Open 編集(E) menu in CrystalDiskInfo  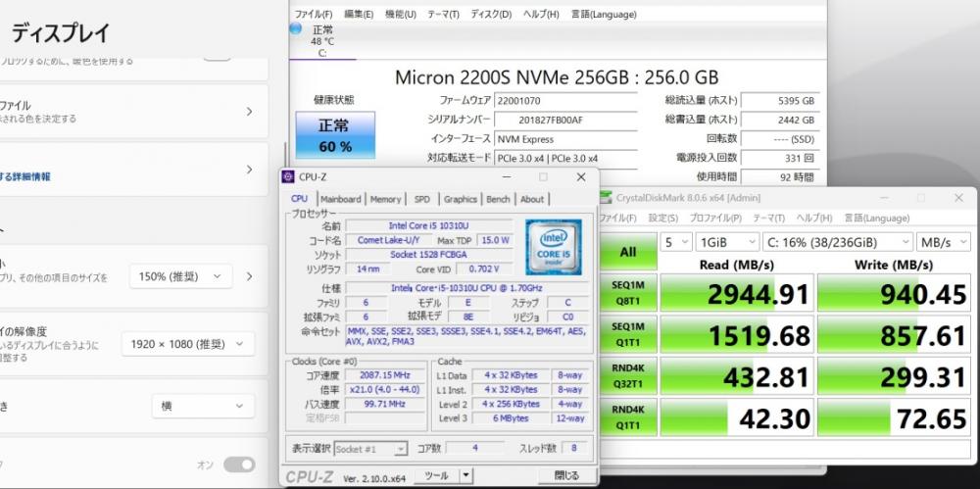[359, 14]
